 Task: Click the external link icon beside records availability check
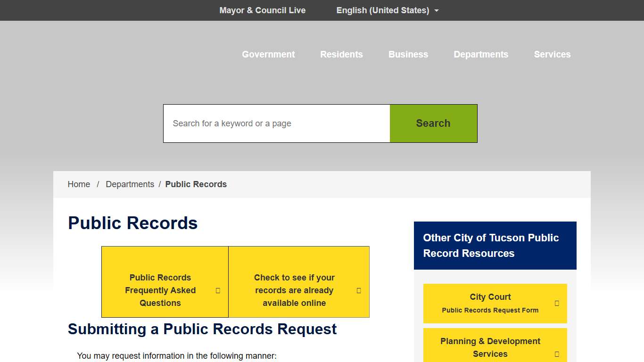pos(359,290)
